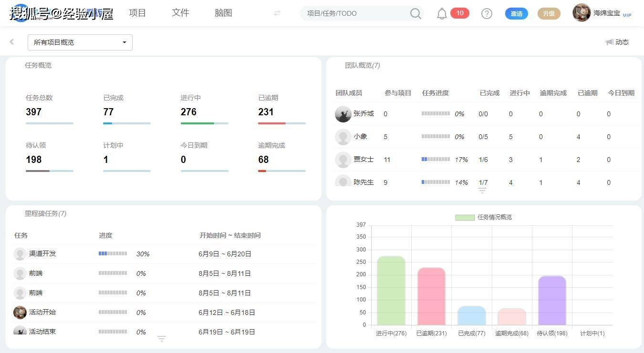Image resolution: width=644 pixels, height=353 pixels.
Task: Click the search magnifier icon
Action: click(415, 14)
